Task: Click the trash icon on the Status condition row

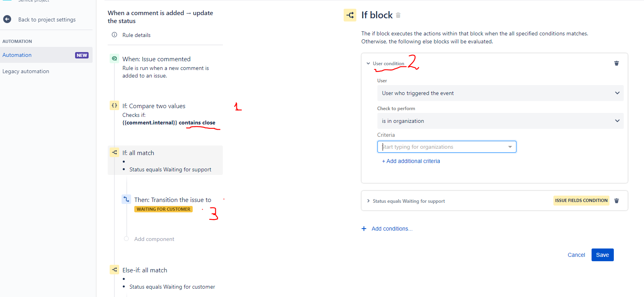Action: pyautogui.click(x=617, y=201)
